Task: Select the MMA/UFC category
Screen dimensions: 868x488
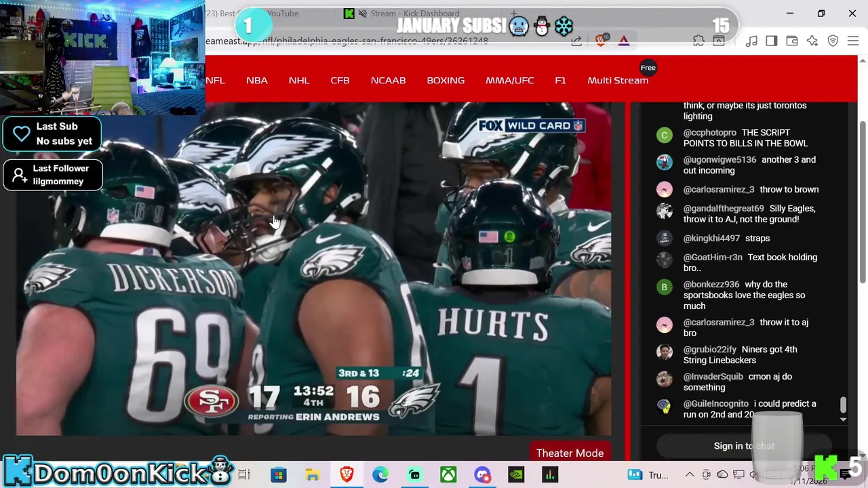Action: [x=509, y=80]
